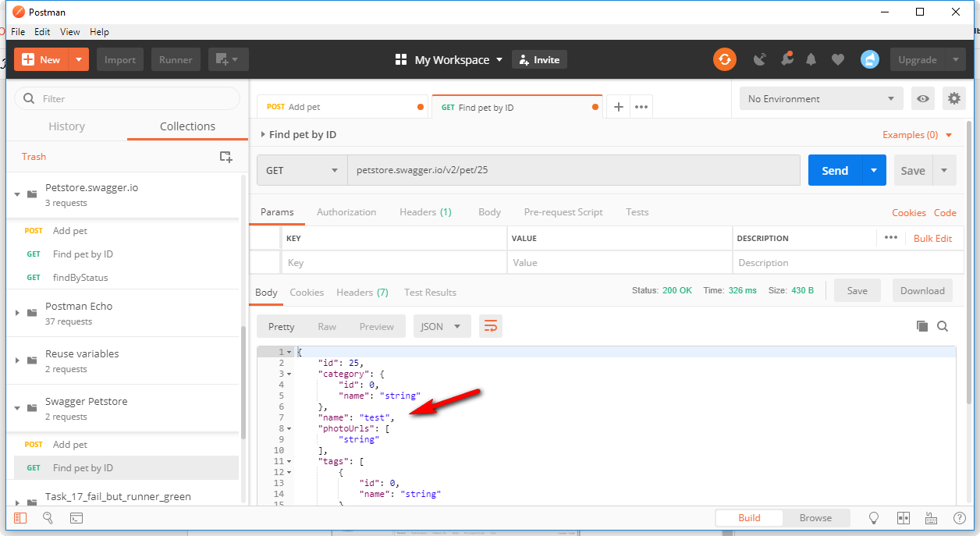Toggle two-pane layout icon

pos(904,518)
